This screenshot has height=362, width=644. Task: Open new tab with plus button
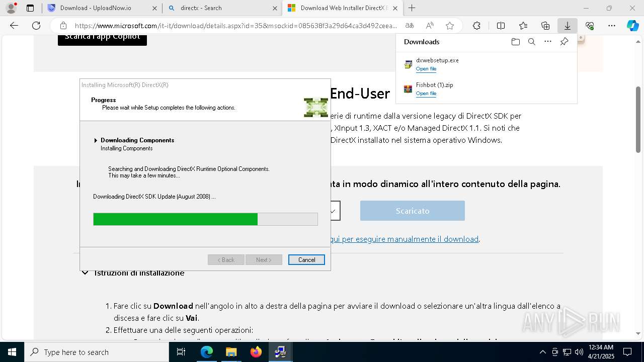[412, 8]
